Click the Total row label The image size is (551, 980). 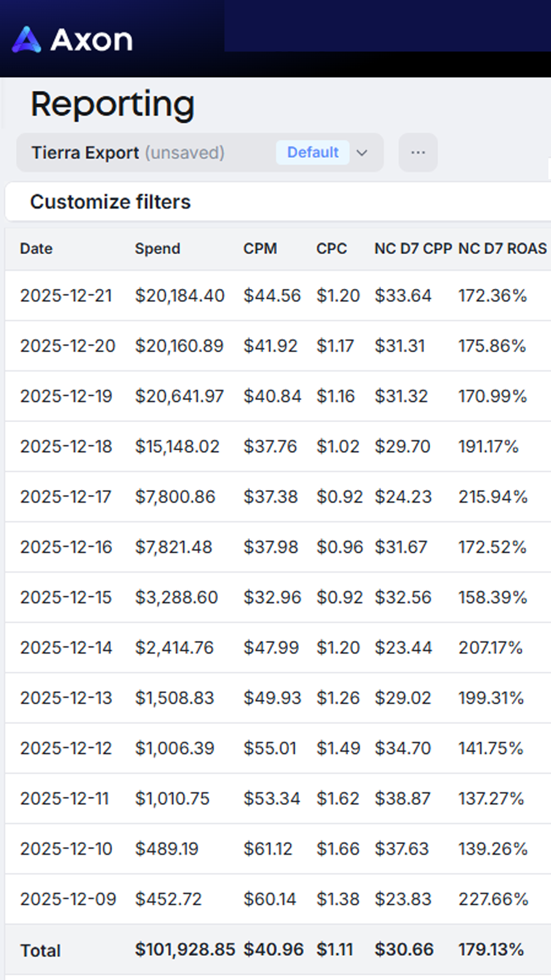coord(40,950)
